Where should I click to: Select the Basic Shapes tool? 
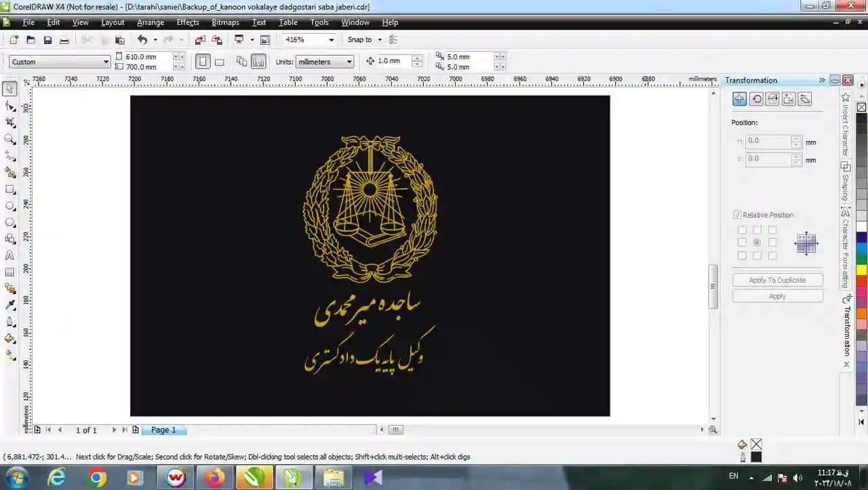(x=9, y=239)
